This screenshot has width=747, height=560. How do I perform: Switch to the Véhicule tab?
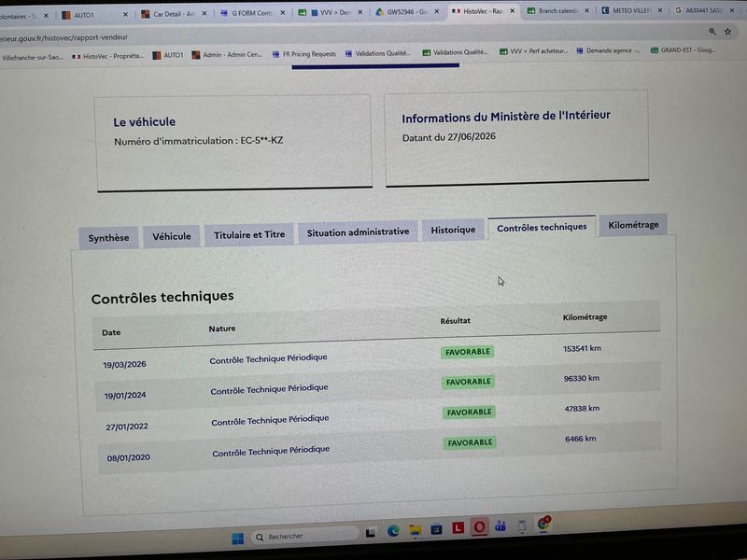pos(172,236)
